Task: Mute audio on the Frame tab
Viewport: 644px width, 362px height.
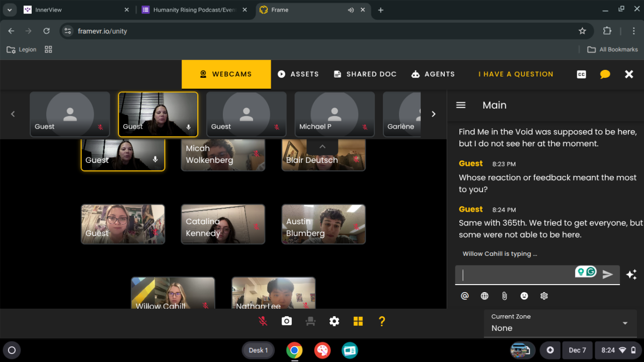Action: (x=351, y=10)
